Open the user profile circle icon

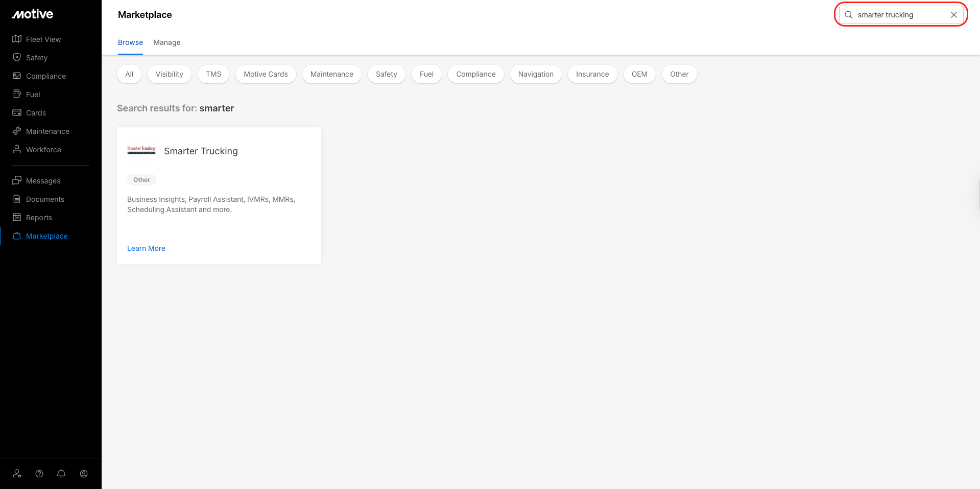point(84,474)
